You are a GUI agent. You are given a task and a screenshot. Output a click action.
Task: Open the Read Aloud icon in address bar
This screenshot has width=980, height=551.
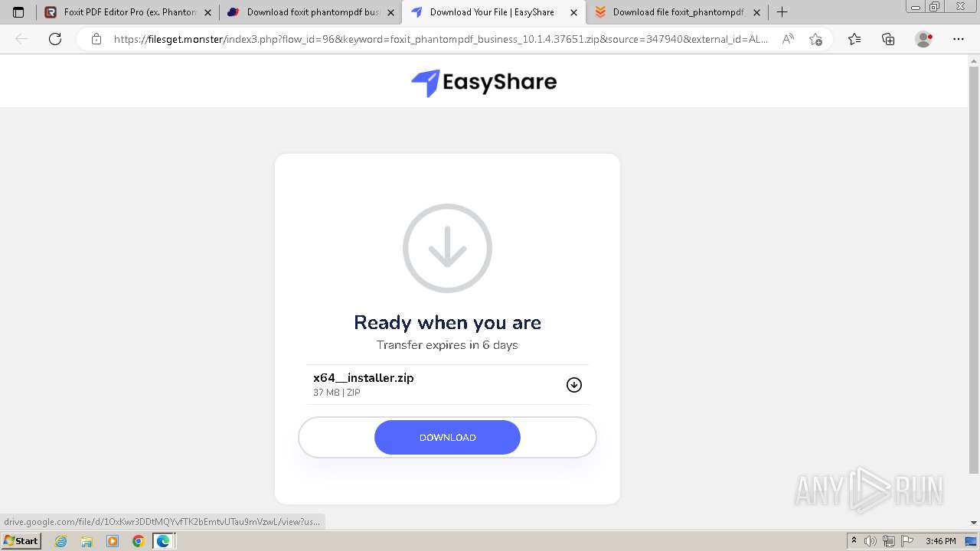[x=788, y=39]
